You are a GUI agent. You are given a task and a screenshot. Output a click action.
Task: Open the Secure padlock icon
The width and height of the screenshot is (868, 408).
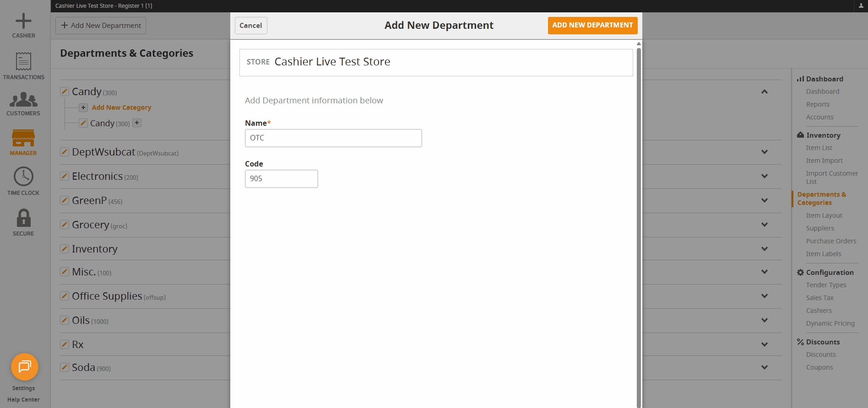tap(23, 218)
